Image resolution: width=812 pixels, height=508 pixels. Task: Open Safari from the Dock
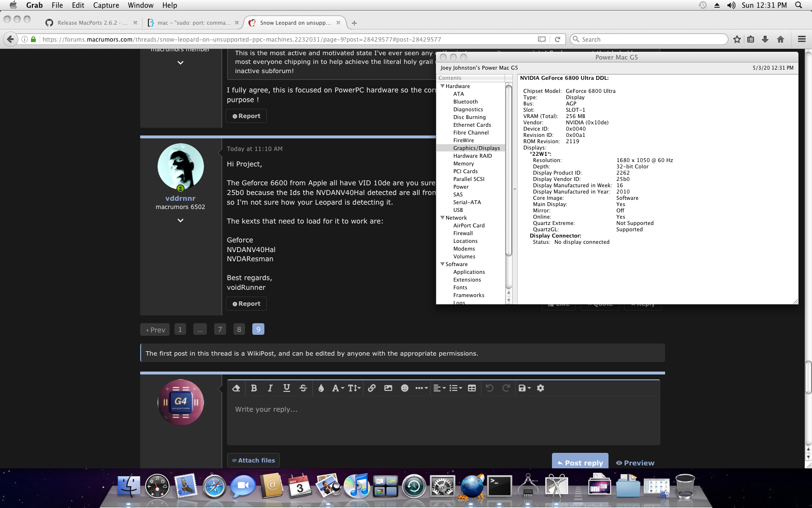pyautogui.click(x=215, y=486)
